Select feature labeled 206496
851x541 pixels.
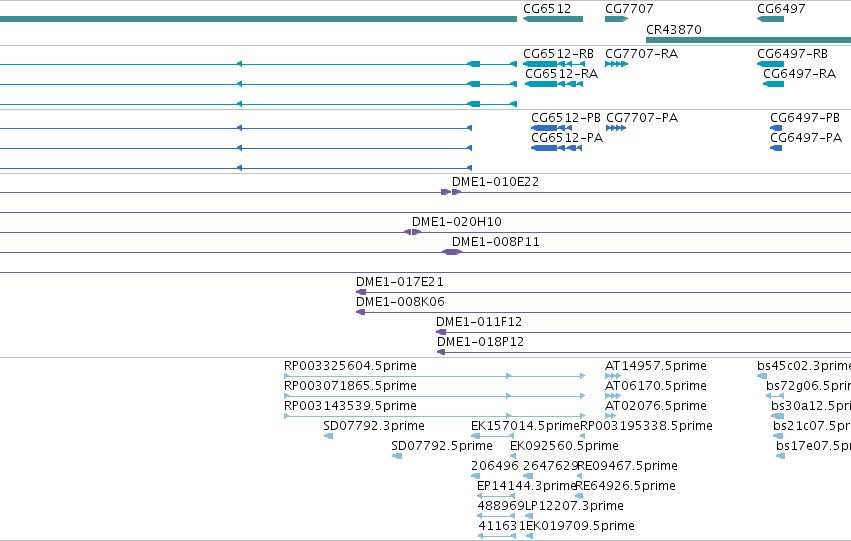[x=475, y=476]
